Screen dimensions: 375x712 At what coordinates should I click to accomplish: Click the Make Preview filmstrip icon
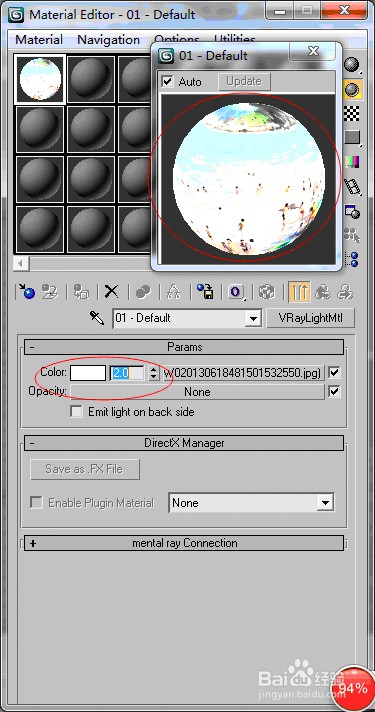tap(352, 186)
